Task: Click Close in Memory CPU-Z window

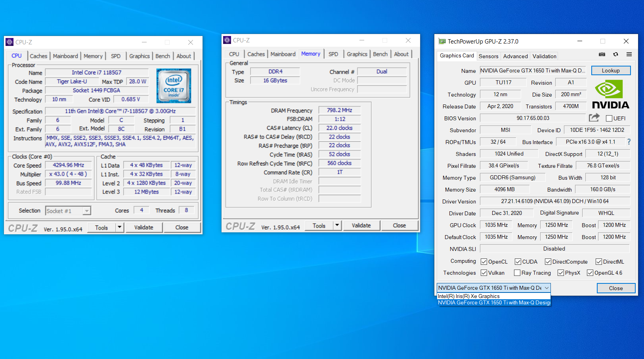Action: [399, 225]
